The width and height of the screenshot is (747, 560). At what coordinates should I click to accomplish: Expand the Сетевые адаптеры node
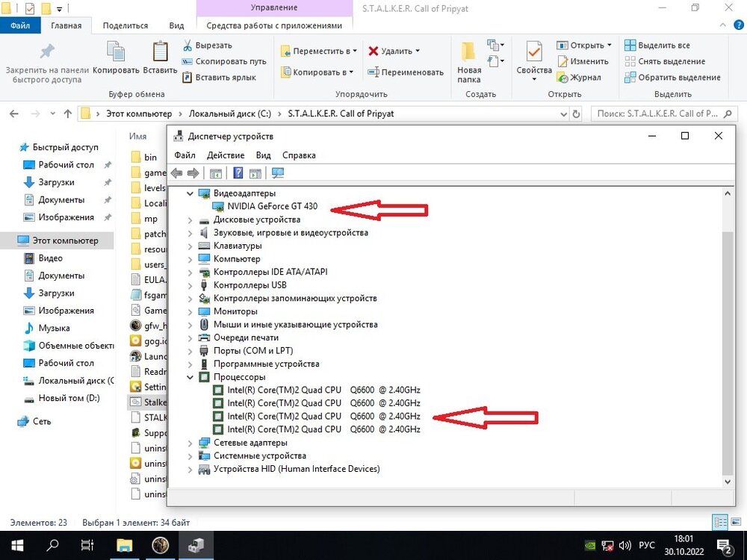[190, 443]
